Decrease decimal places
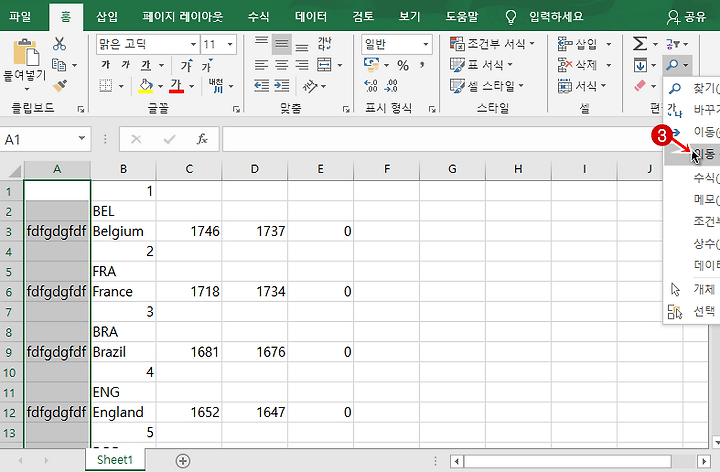720x472 pixels. 391,86
